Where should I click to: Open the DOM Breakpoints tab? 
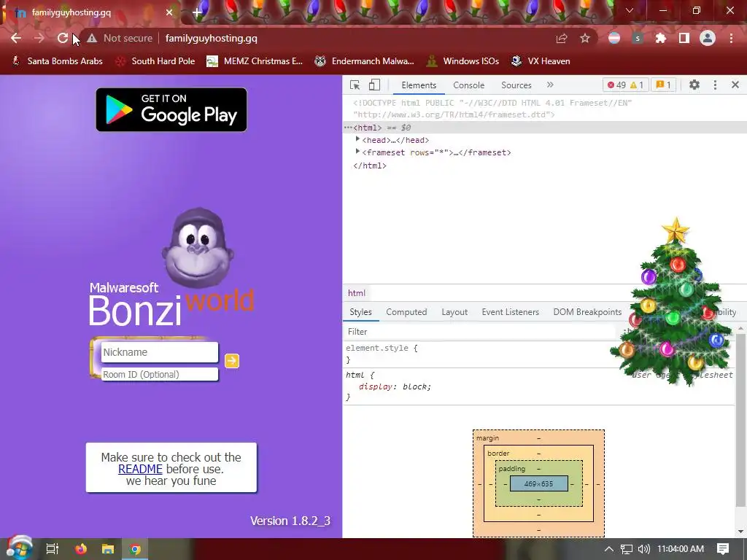coord(587,312)
